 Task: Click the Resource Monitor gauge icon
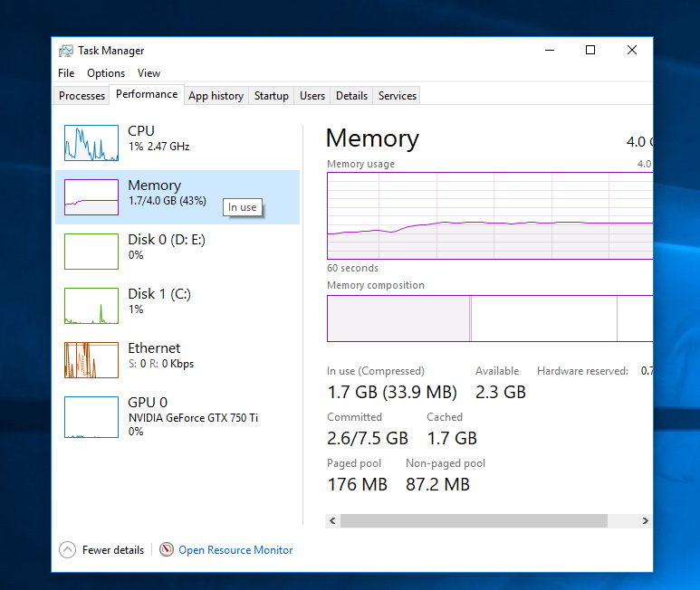click(167, 549)
